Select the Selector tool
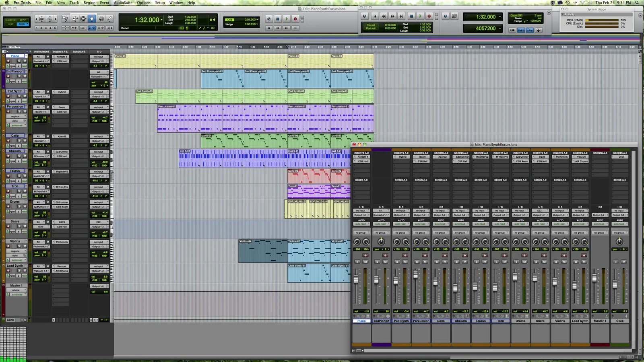 pyautogui.click(x=83, y=19)
